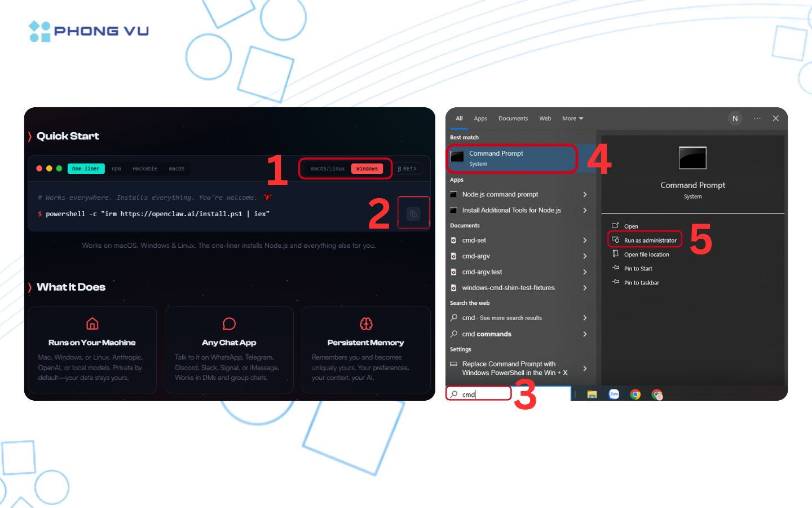Click the 'N' account avatar in search panel
The height and width of the screenshot is (508, 812).
tap(735, 119)
